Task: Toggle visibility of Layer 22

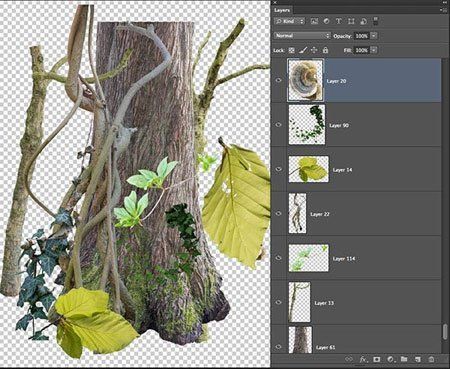Action: click(x=279, y=213)
